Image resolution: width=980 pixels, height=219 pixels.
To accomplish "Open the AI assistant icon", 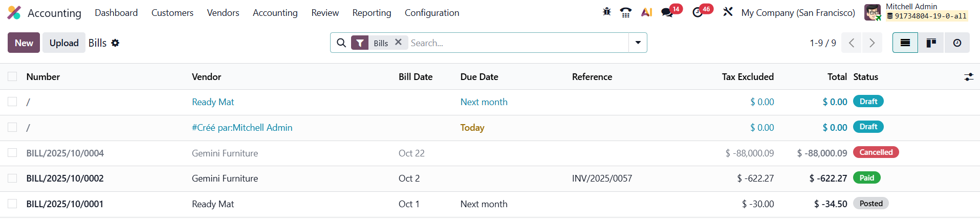I will [x=646, y=12].
